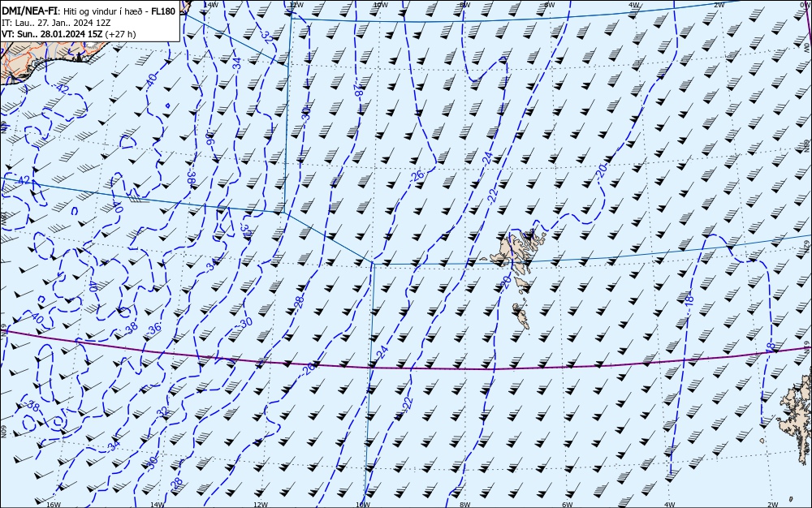Screen dimensions: 812x508
Task: Click the -20 contour label northeast of the Faroe Islands
Action: [x=601, y=170]
